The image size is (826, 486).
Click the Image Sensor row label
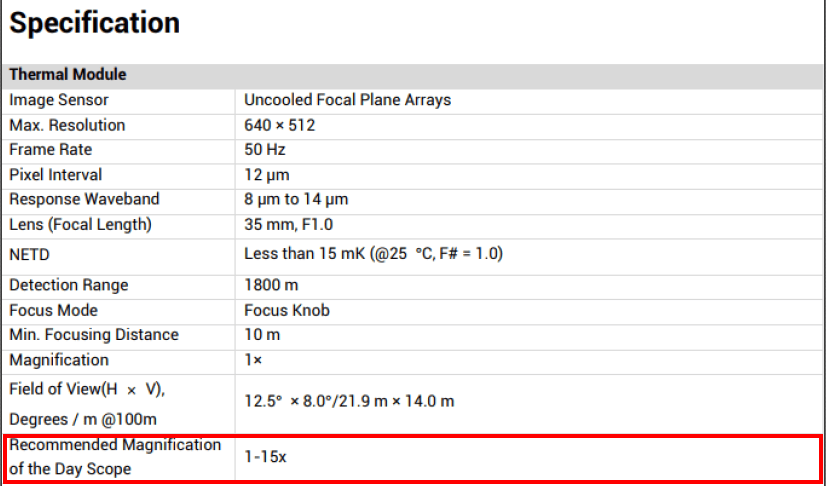coord(59,100)
